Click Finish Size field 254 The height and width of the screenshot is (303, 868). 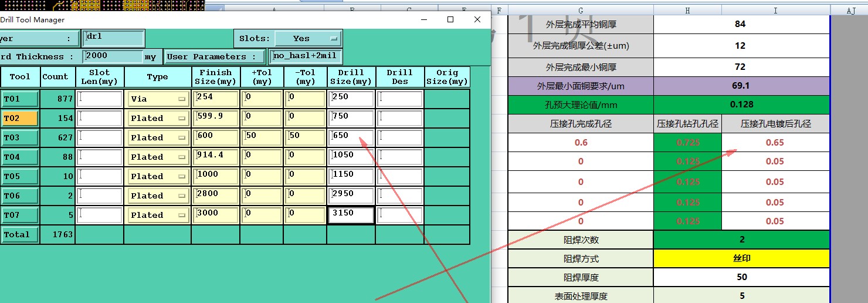pyautogui.click(x=216, y=99)
